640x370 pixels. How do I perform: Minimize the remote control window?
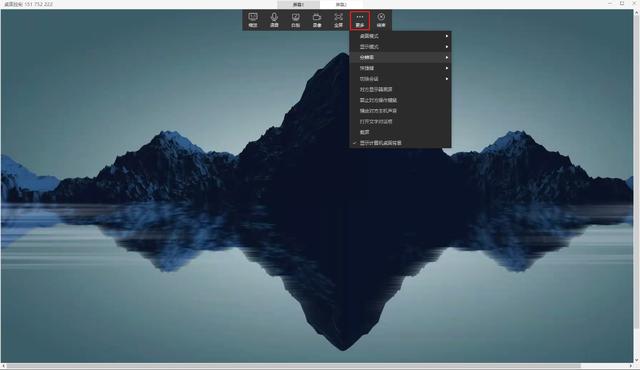(610, 3)
